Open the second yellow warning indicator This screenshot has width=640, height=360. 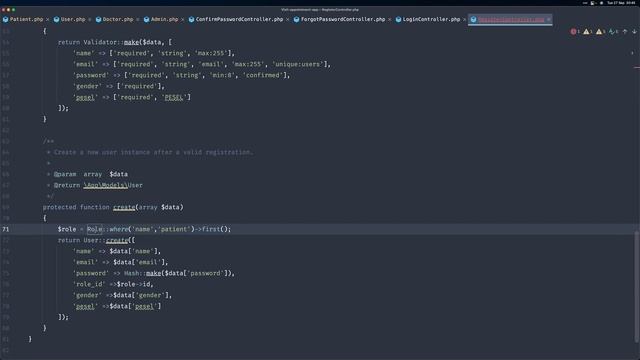click(x=600, y=31)
